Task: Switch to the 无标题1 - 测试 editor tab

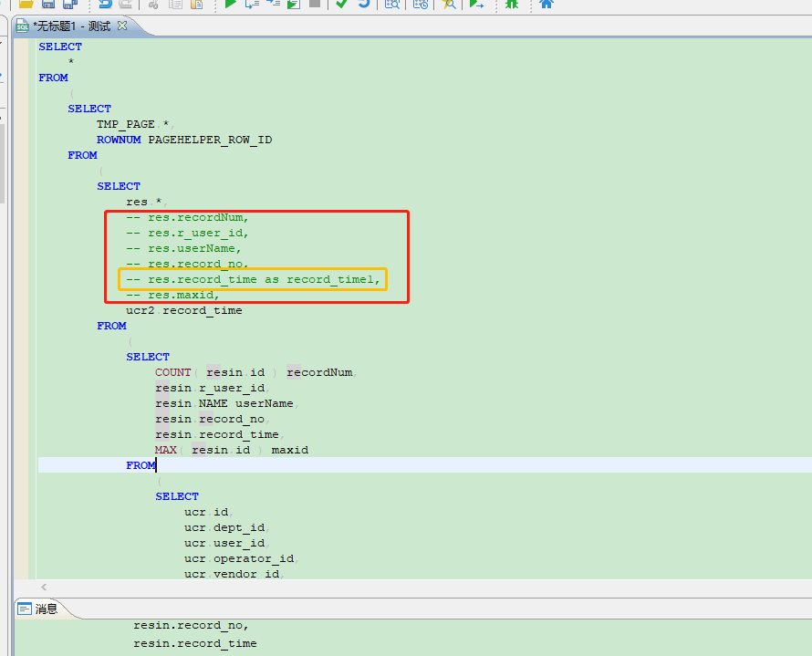Action: [x=71, y=26]
